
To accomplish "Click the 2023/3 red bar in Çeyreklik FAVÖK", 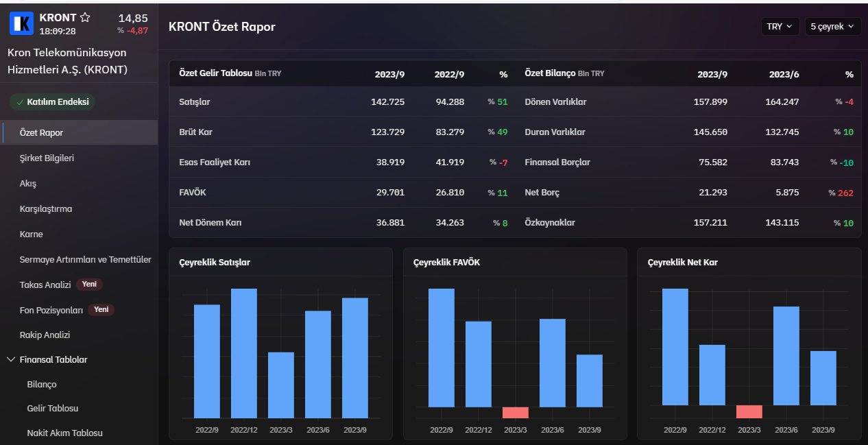I will [516, 413].
